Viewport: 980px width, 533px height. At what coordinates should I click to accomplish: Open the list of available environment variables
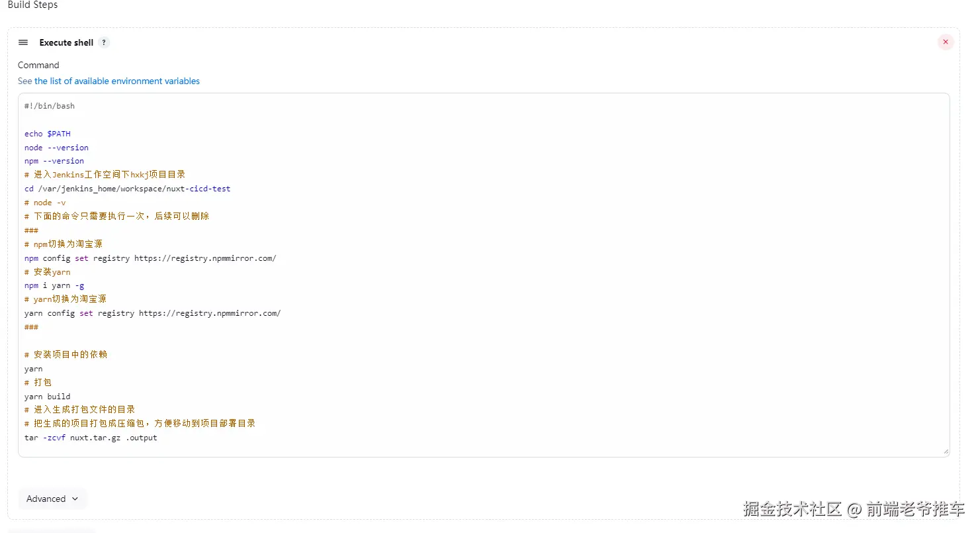coord(116,81)
